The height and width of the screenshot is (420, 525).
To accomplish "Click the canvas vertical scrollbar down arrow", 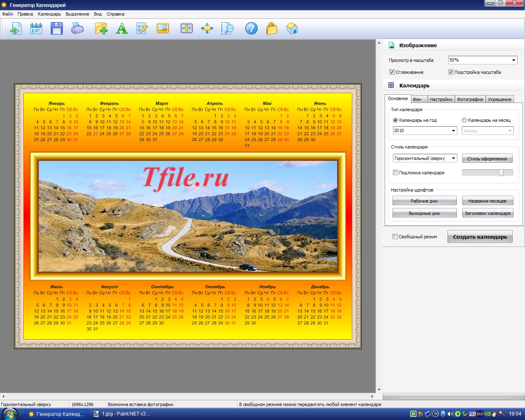I will [x=379, y=390].
